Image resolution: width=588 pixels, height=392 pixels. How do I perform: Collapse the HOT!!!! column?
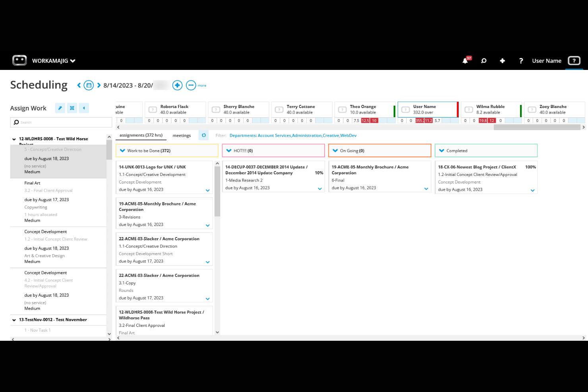pyautogui.click(x=229, y=151)
